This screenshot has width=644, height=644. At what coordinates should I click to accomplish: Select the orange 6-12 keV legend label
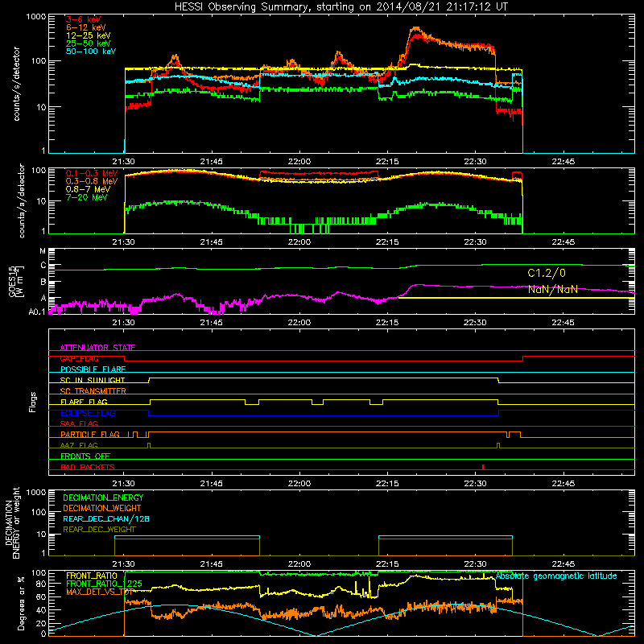tap(86, 27)
